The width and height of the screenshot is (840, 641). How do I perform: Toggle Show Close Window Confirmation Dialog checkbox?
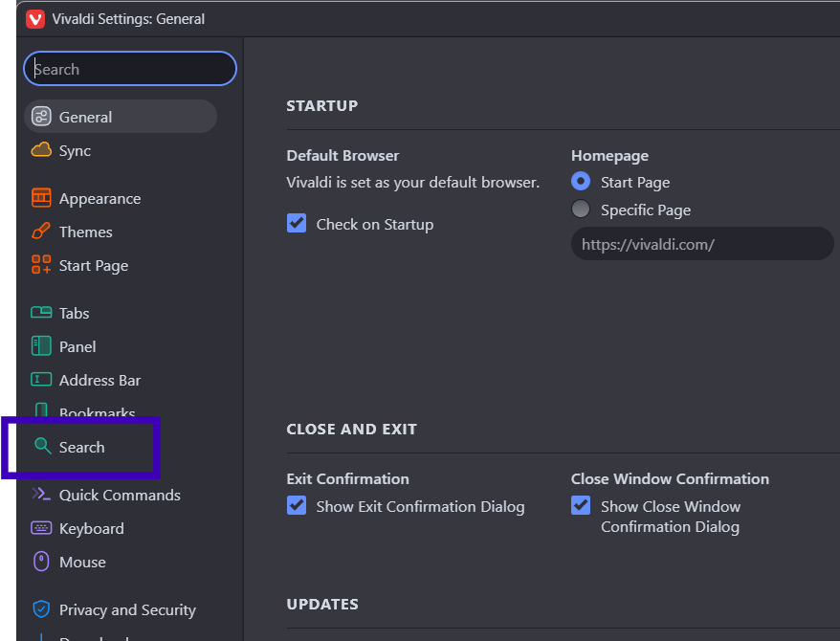coord(581,506)
